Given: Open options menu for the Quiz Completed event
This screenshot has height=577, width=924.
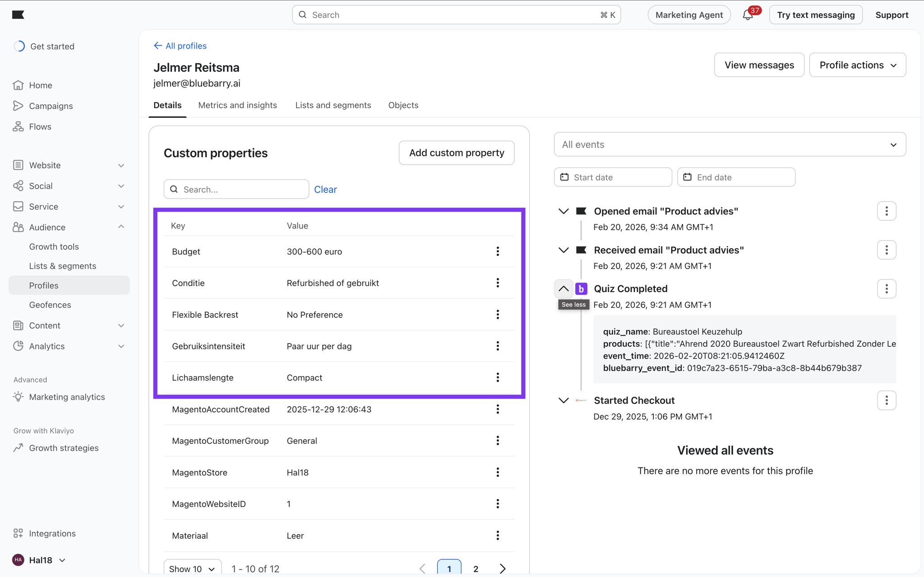Looking at the screenshot, I should 886,288.
